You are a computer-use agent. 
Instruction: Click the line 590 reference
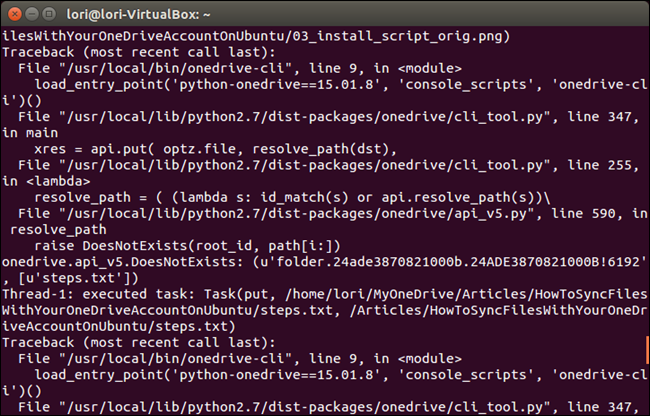(566, 229)
